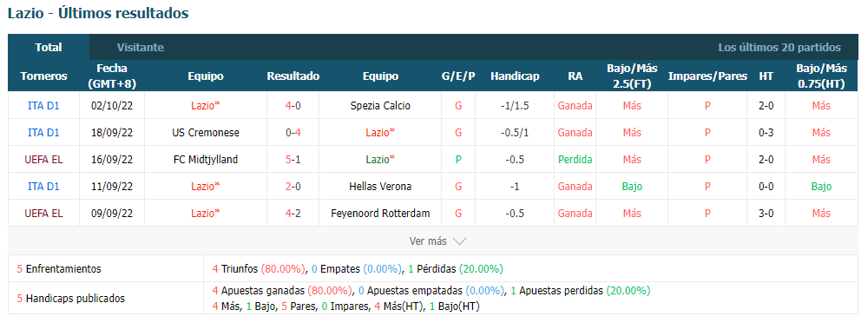Click the Ver más chevron icon
Image resolution: width=868 pixels, height=323 pixels.
pyautogui.click(x=459, y=241)
